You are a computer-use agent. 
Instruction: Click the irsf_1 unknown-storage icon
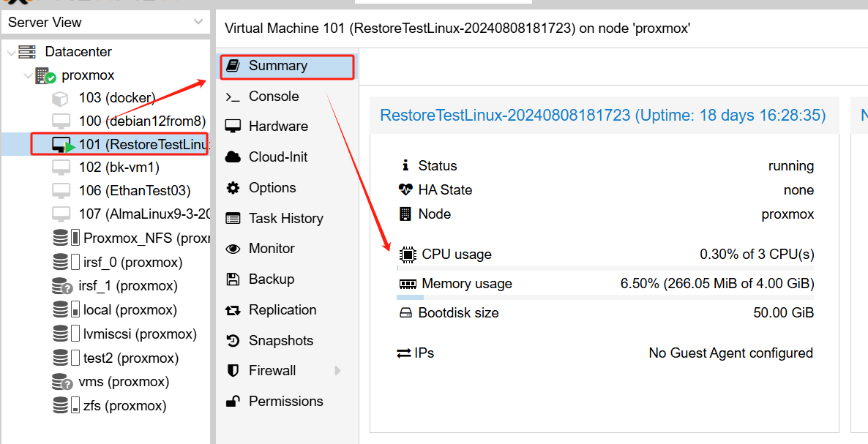(62, 287)
